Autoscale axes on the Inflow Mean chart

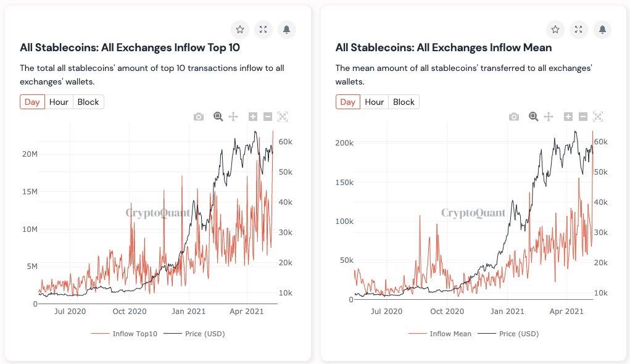[598, 116]
